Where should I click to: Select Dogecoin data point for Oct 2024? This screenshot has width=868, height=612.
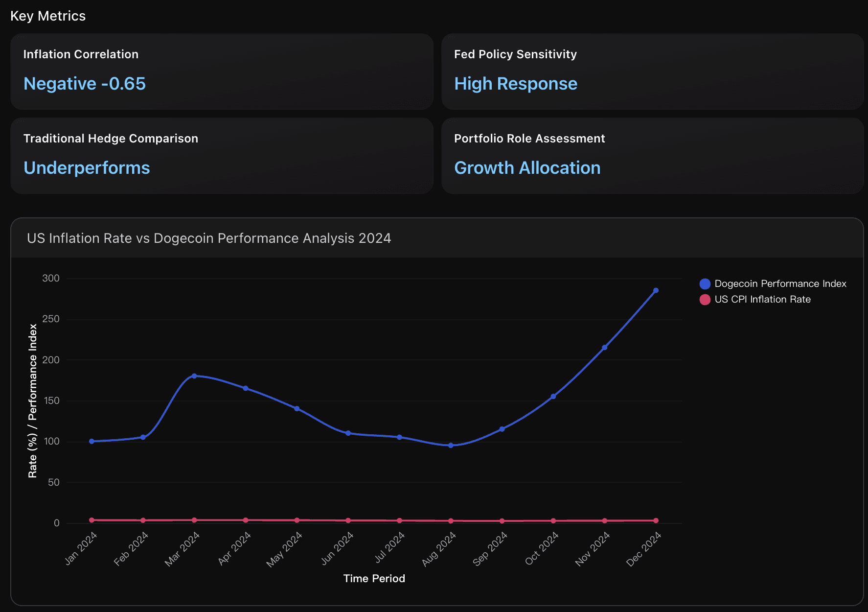(x=553, y=397)
